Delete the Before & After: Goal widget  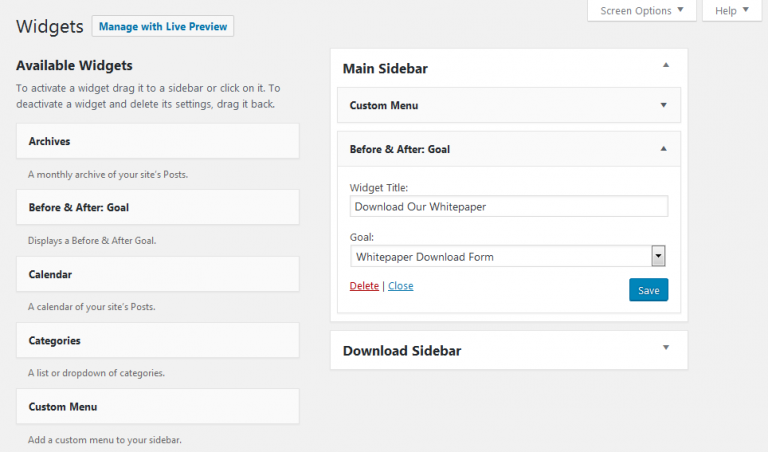[x=364, y=286]
